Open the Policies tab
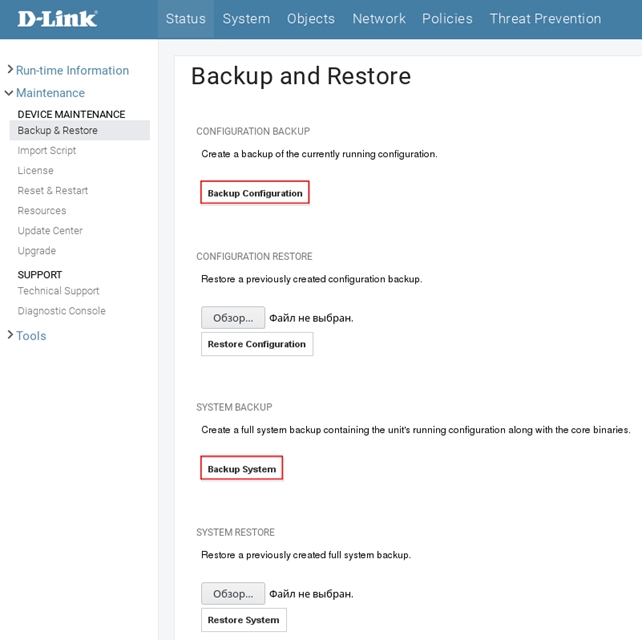The width and height of the screenshot is (642, 640). tap(447, 18)
